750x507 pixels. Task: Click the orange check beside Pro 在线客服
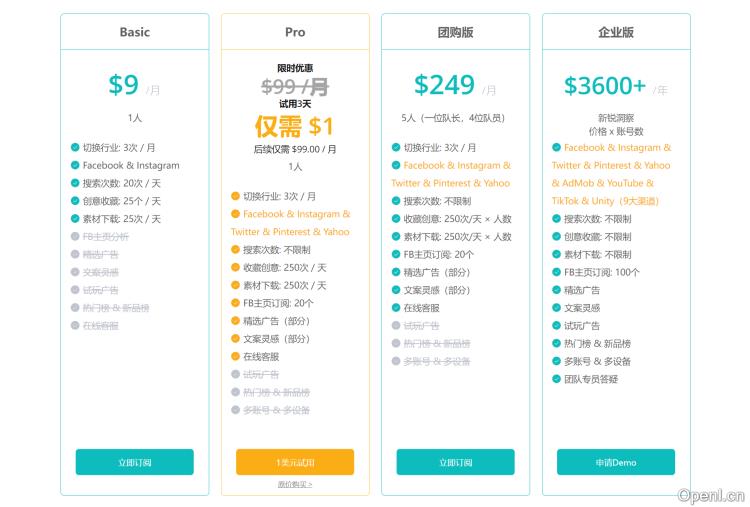pos(236,356)
